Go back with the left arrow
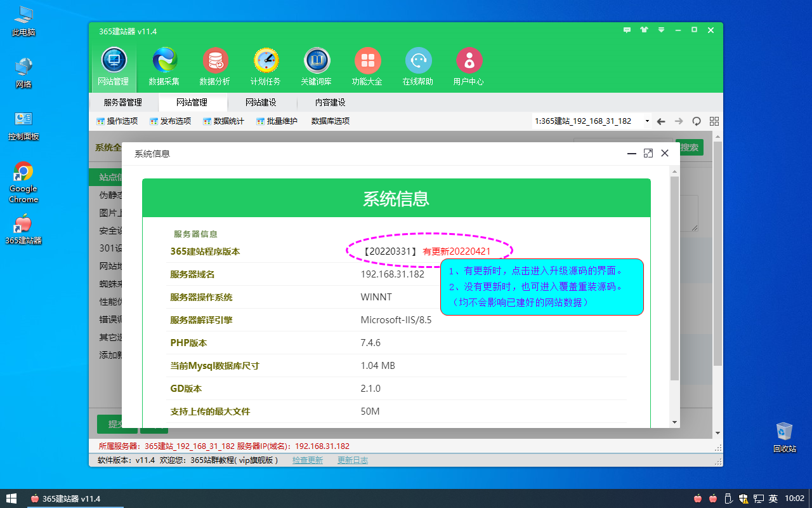Image resolution: width=812 pixels, height=508 pixels. [x=661, y=121]
